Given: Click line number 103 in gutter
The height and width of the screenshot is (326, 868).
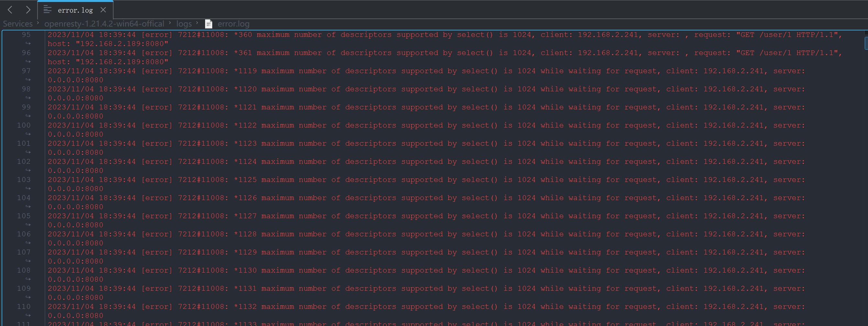Looking at the screenshot, I should click(x=24, y=180).
